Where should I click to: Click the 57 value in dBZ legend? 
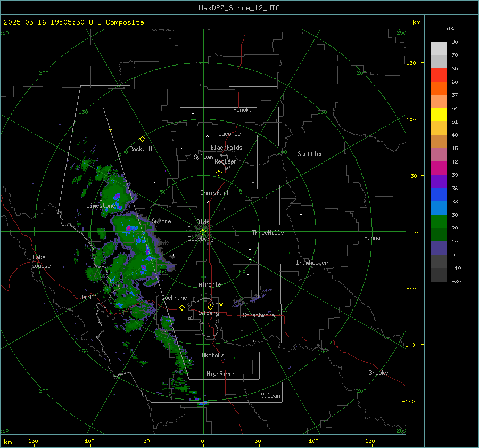pyautogui.click(x=455, y=95)
